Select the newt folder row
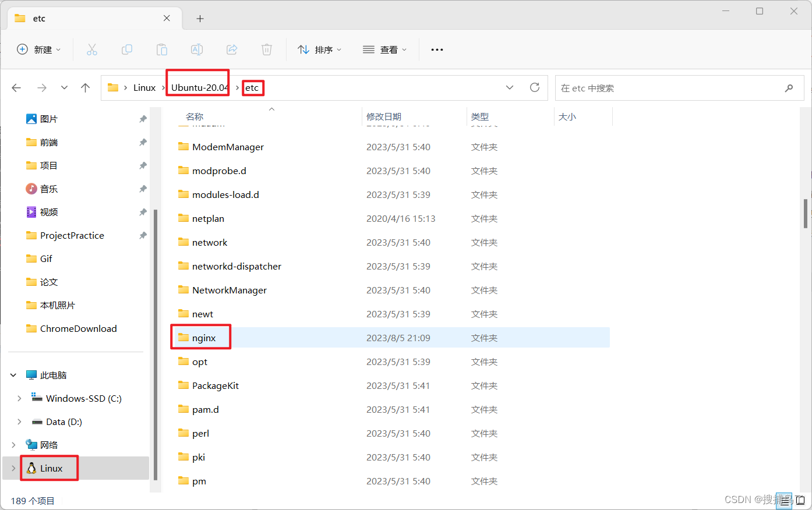The width and height of the screenshot is (812, 510). tap(393, 314)
